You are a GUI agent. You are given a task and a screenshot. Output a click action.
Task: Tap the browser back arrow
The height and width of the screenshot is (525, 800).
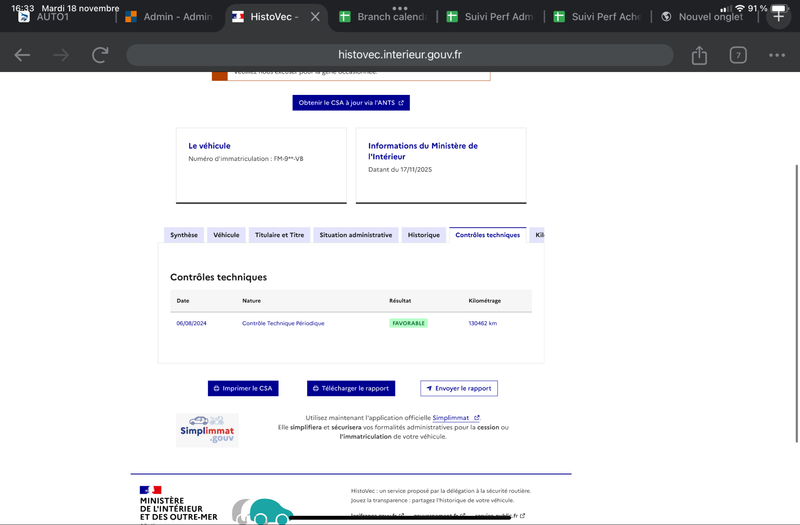[22, 55]
